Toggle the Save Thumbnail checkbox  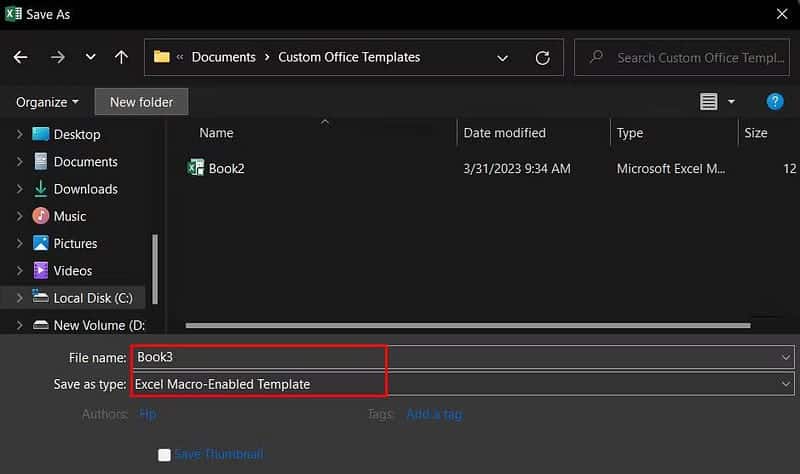164,455
